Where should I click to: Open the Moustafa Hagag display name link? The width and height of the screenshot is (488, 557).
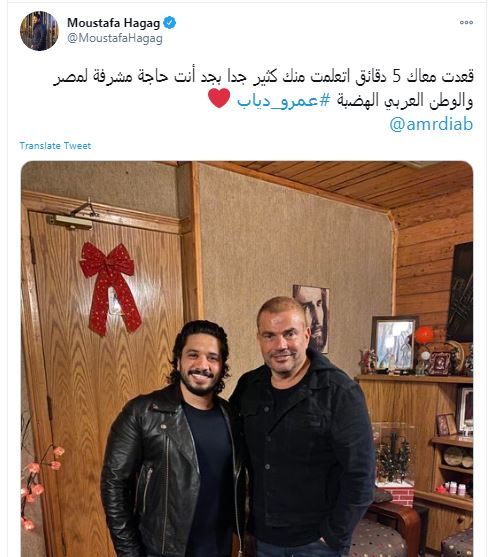(x=114, y=23)
